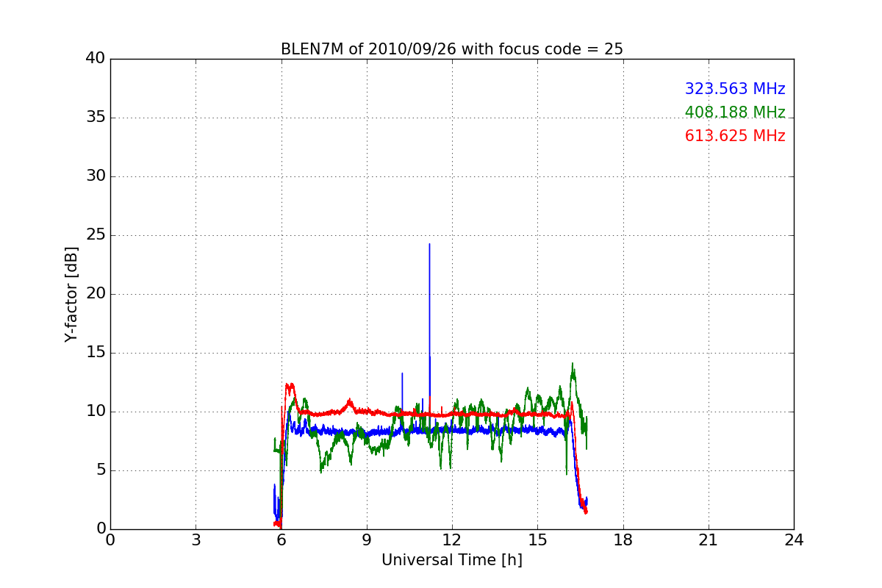The image size is (882, 588).
Task: Click the tall blue spike peak near 24 dB
Action: pyautogui.click(x=429, y=245)
